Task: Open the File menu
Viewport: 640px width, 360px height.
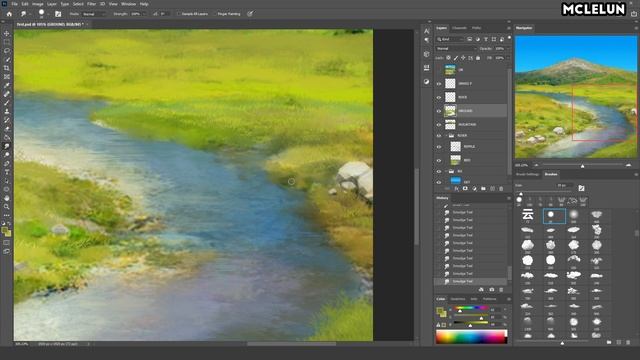Action: (15, 4)
